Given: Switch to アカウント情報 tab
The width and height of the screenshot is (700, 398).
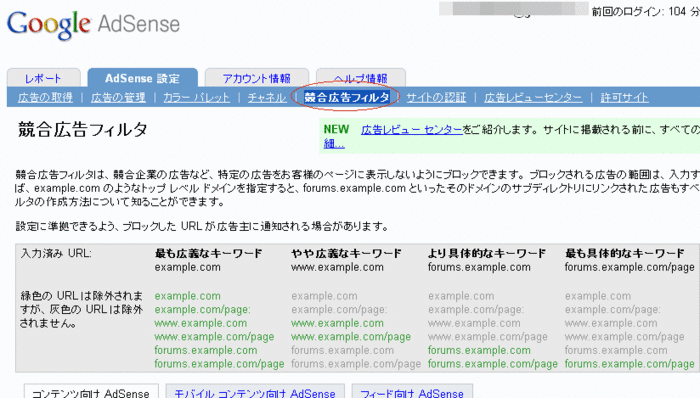Looking at the screenshot, I should click(257, 79).
